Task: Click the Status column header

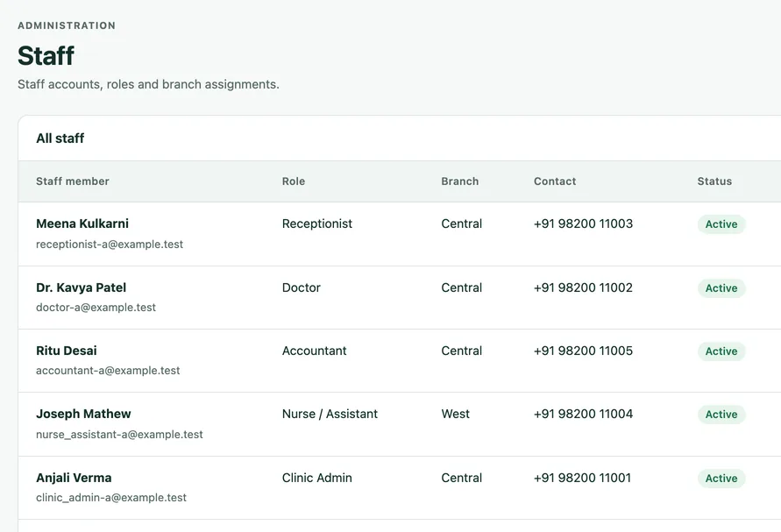Action: coord(714,181)
